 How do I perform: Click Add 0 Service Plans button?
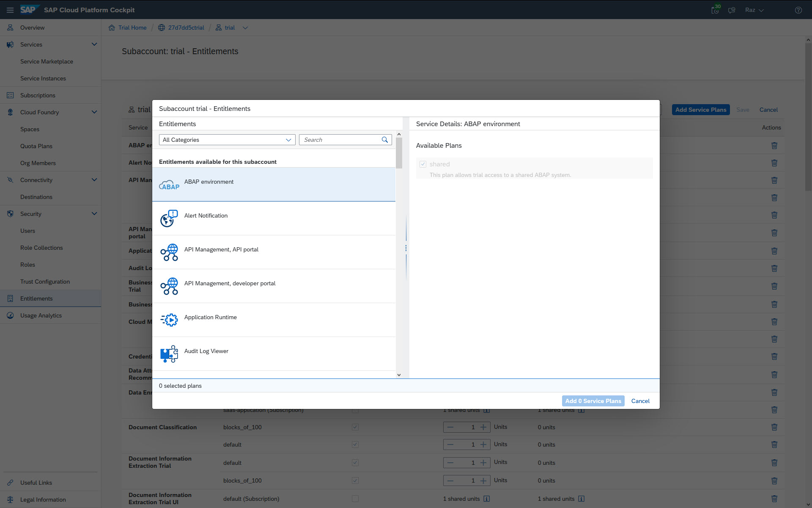pos(593,401)
